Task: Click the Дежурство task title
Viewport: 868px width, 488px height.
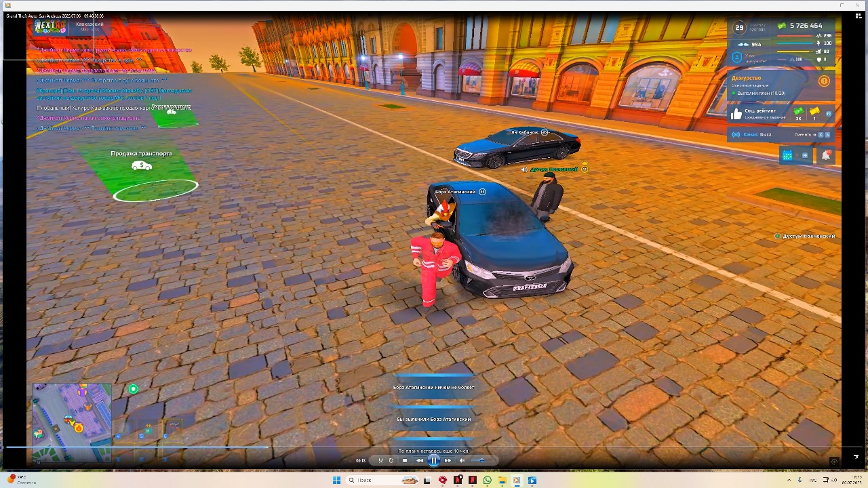Action: [x=746, y=78]
